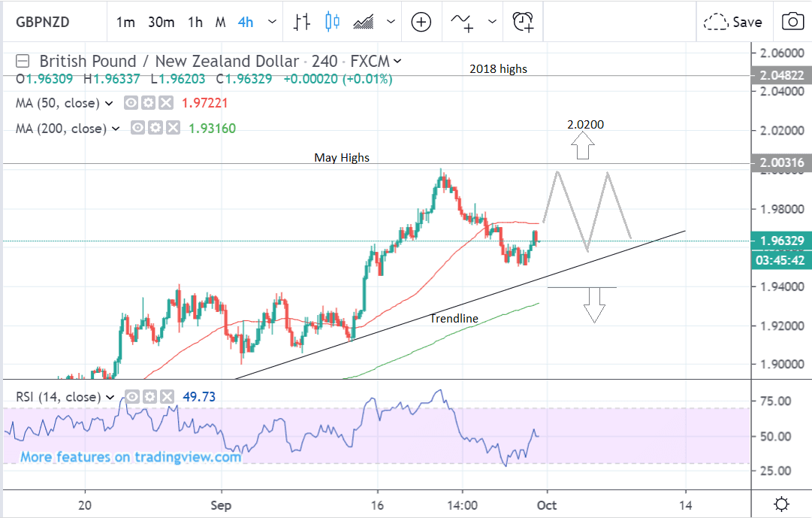Open the chart style dropdown chevron
The image size is (812, 518).
391,23
